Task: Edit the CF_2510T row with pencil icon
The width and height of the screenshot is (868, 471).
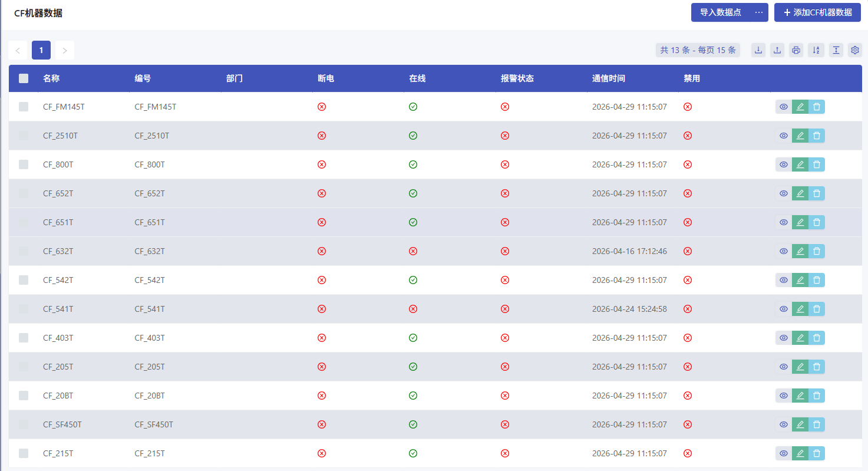Action: (800, 136)
